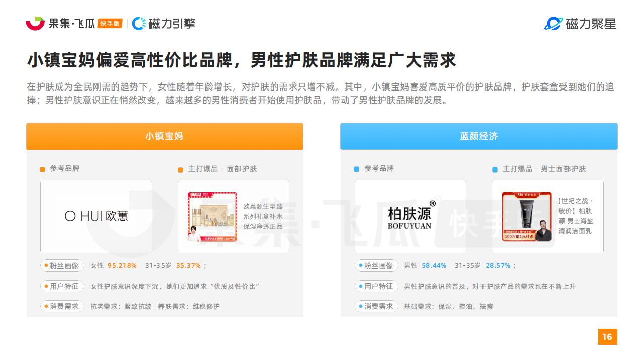Click the blue 粉丝画像 pill label
The width and height of the screenshot is (644, 362).
click(376, 265)
